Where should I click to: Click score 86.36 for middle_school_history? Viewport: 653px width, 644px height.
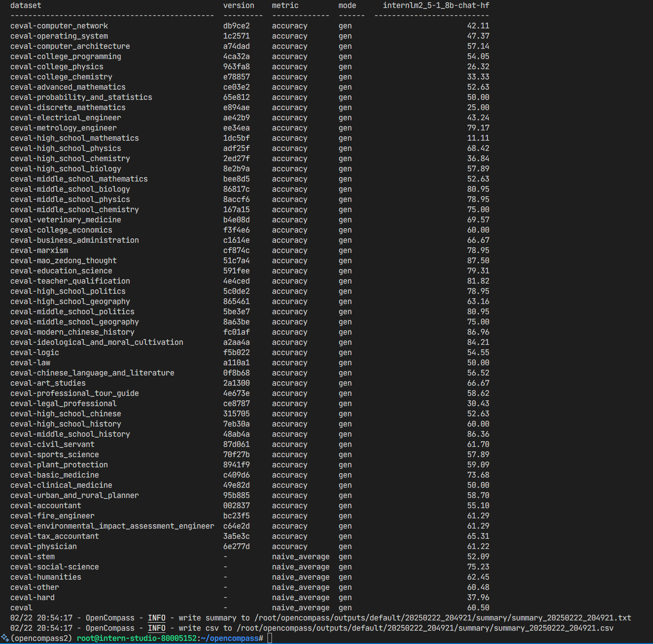[x=478, y=434]
